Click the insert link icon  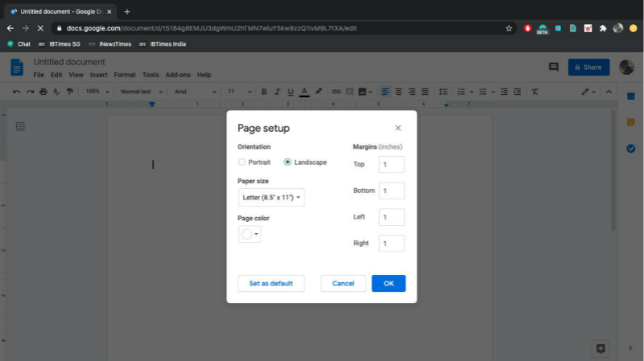point(336,92)
